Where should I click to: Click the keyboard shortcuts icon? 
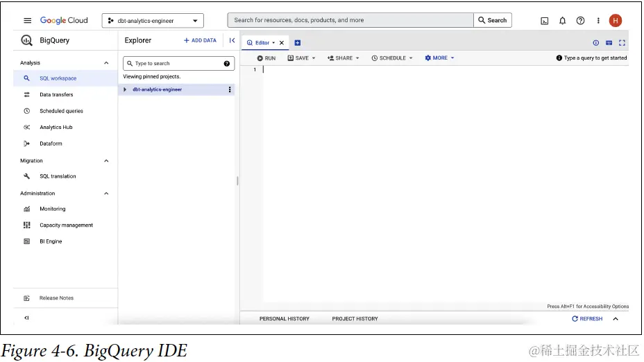[609, 43]
